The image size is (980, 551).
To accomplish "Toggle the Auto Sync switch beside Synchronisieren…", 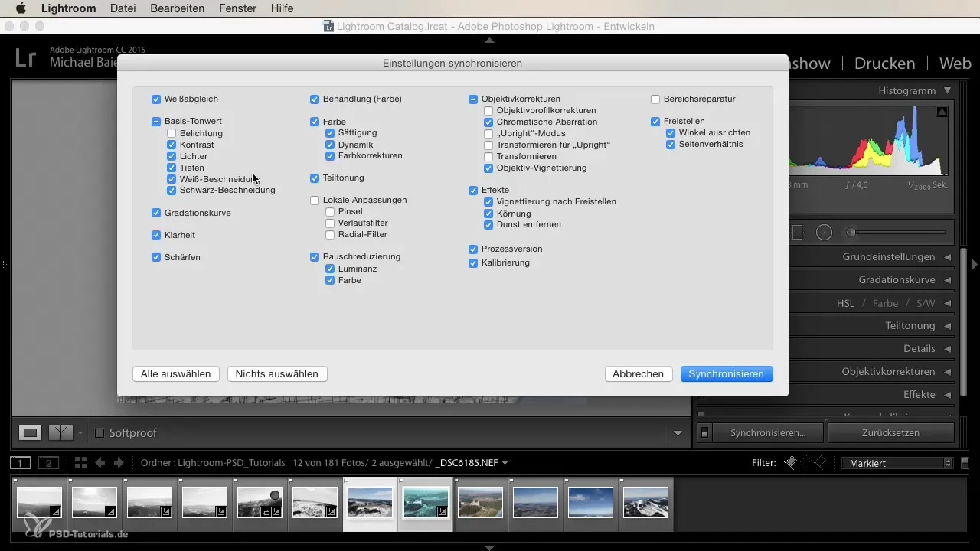I will coord(705,433).
